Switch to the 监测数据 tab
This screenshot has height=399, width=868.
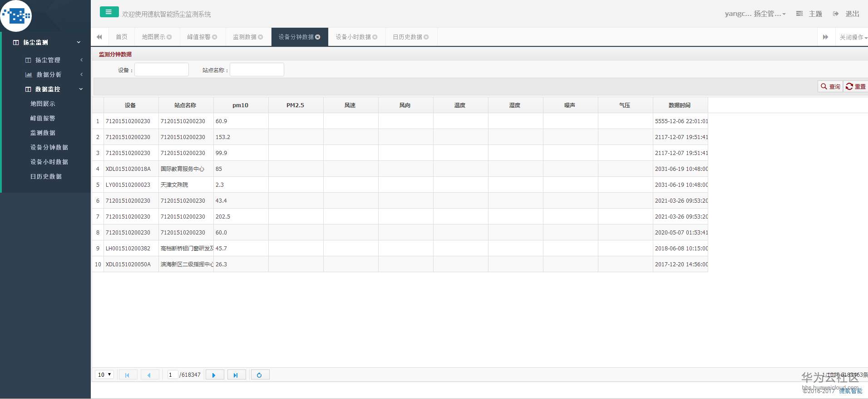coord(245,37)
